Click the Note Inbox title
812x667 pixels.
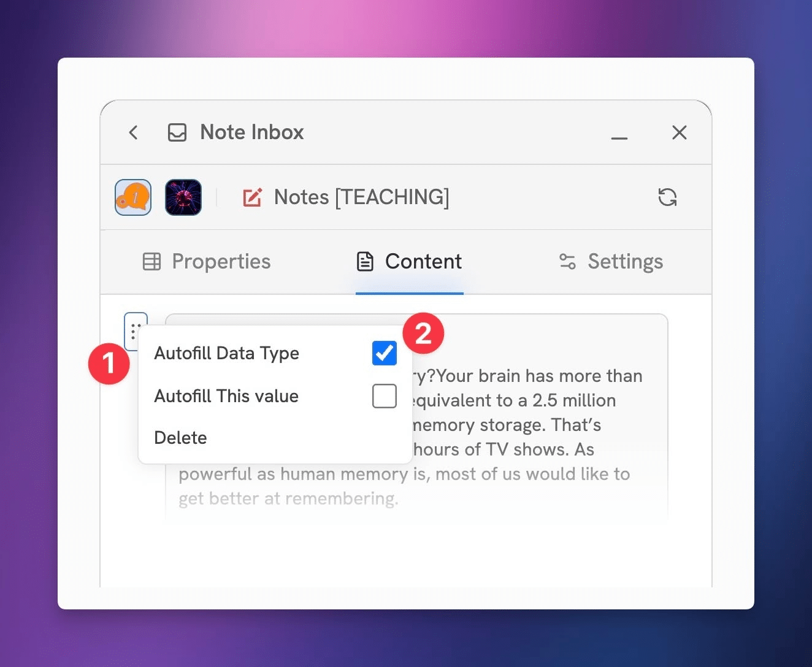click(251, 132)
